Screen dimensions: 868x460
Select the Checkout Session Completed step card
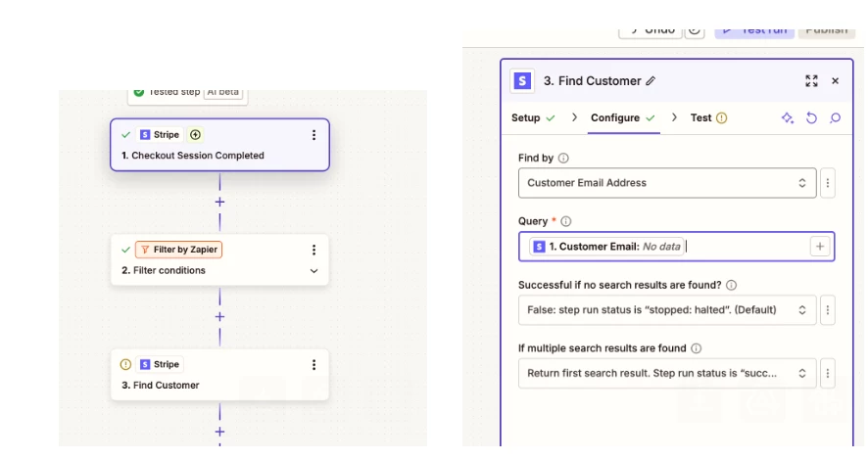coord(219,145)
